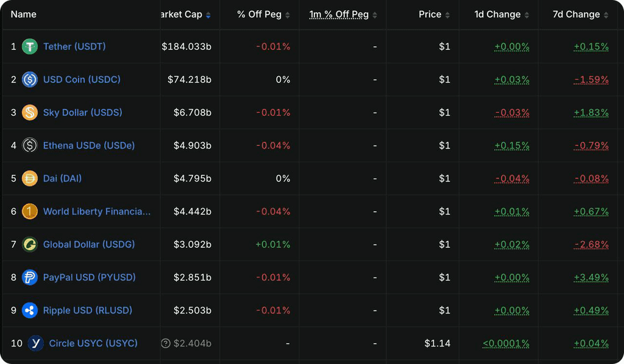Click Tether's +0.15% 7d change value
This screenshot has height=364, width=624.
[591, 47]
